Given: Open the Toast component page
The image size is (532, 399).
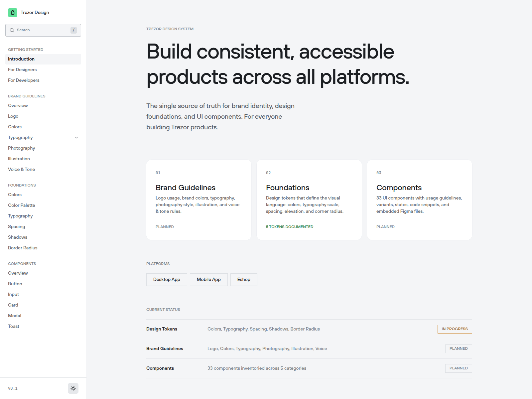Looking at the screenshot, I should click(x=14, y=327).
